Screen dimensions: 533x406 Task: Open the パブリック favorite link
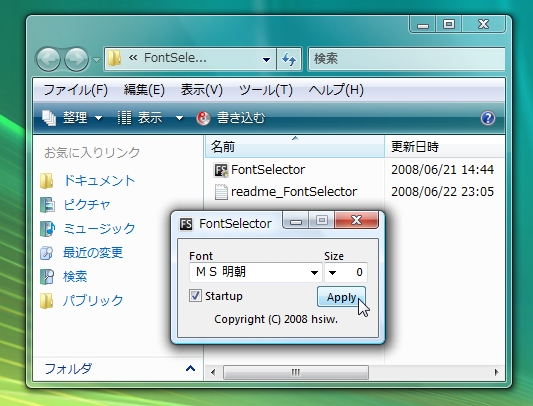coord(93,301)
